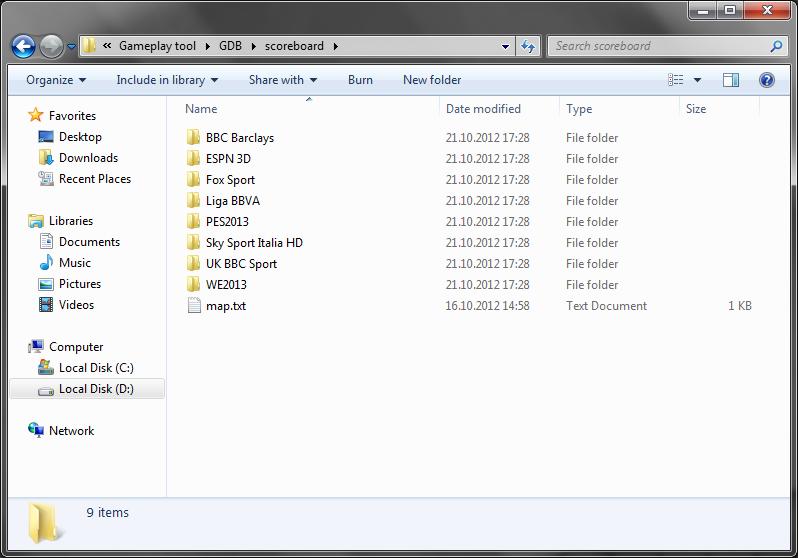
Task: Click the Burn toolbar button
Action: (360, 80)
